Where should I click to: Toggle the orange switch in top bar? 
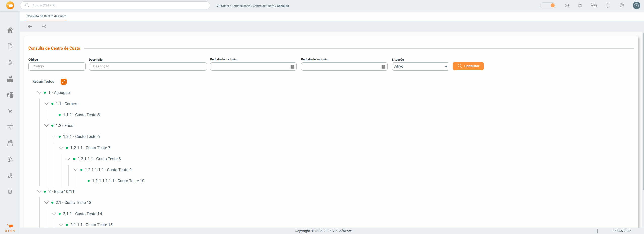click(548, 5)
